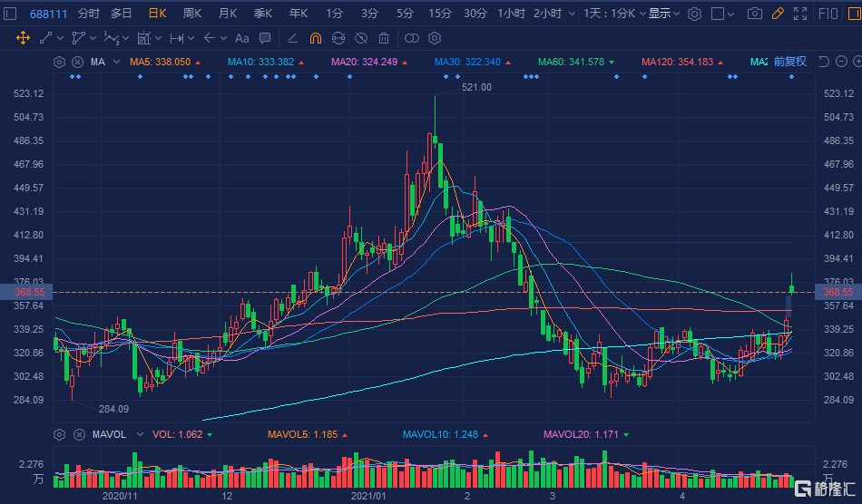This screenshot has height=504, width=862.
Task: Reset chart view with undo arrow
Action: [823, 62]
